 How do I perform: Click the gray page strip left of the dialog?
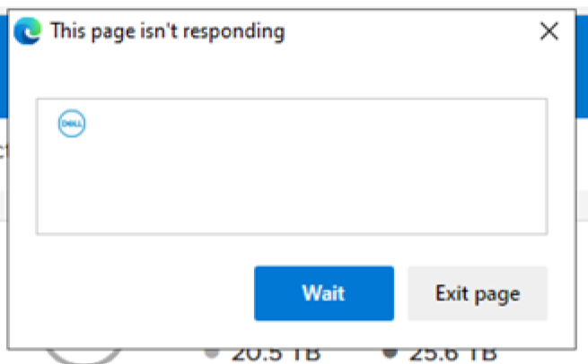pos(4,206)
